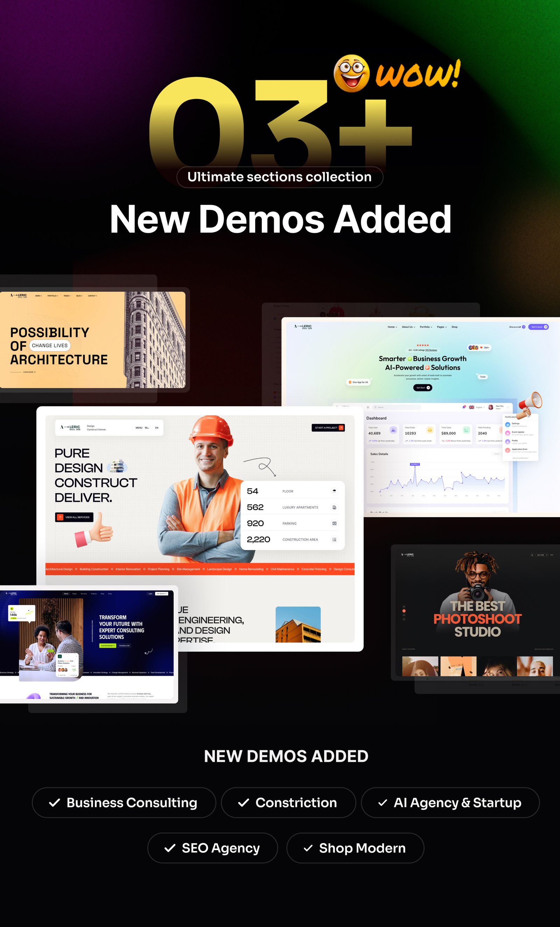This screenshot has height=927, width=560.
Task: Open the MENU hamburger in the construction demo
Action: (x=147, y=428)
